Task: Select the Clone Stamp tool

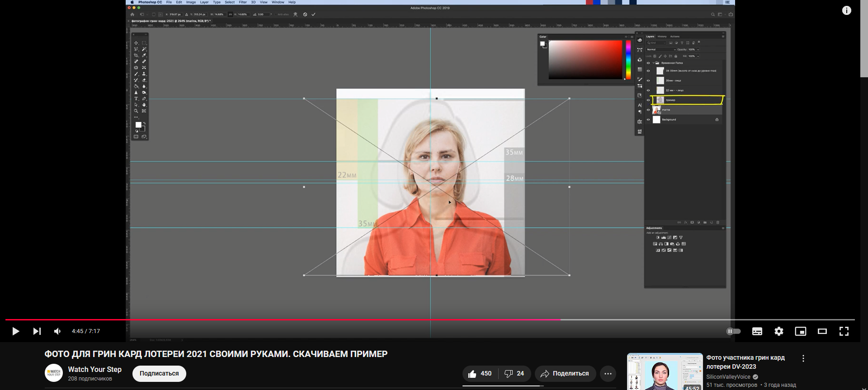Action: (x=144, y=74)
